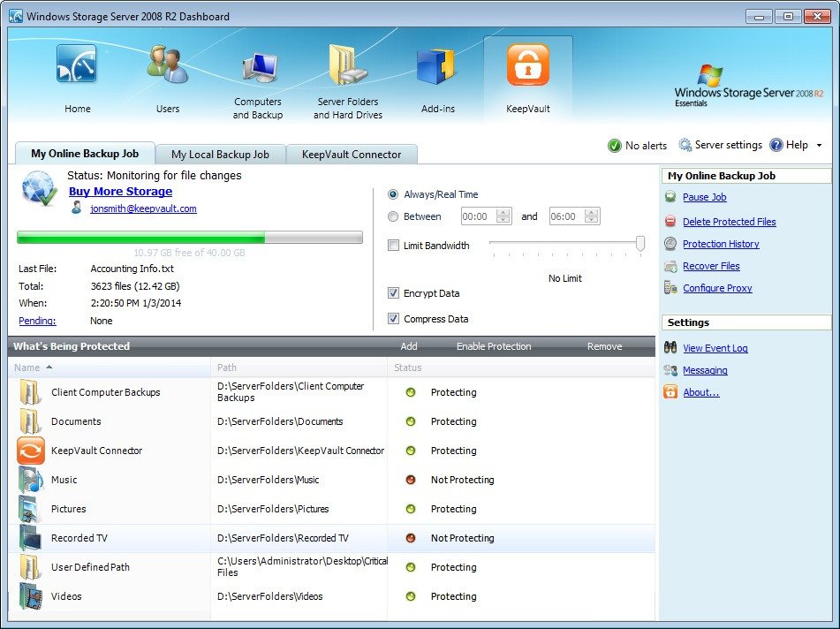Click the Messaging link
This screenshot has height=629, width=840.
(705, 370)
